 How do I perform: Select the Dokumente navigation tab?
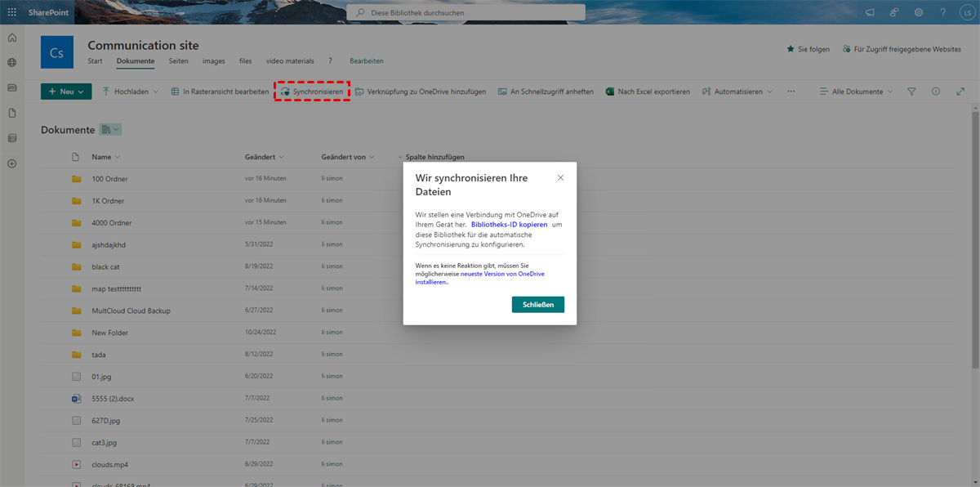click(136, 61)
